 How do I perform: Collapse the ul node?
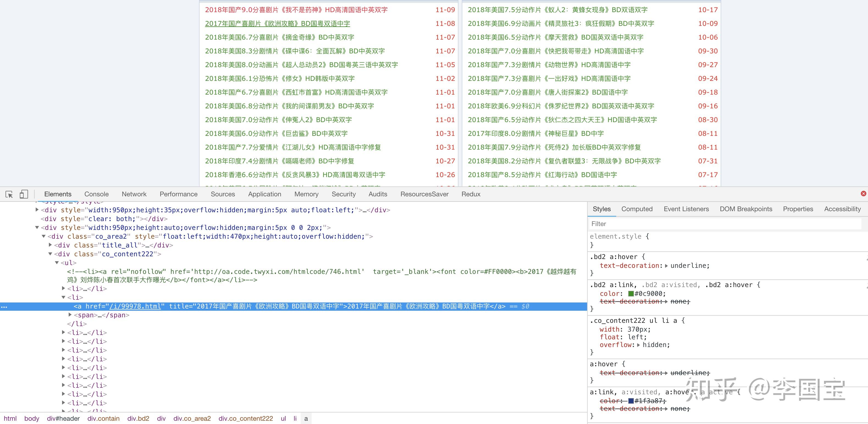57,263
